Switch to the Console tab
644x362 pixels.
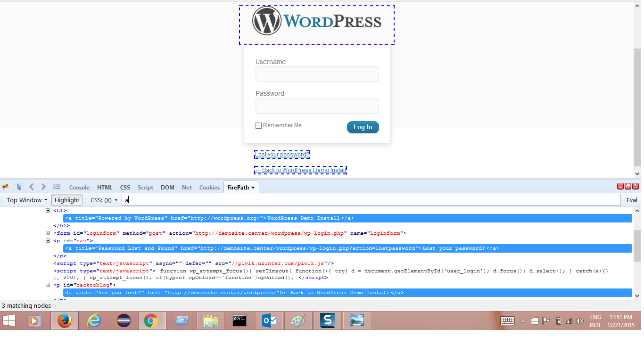(x=79, y=187)
